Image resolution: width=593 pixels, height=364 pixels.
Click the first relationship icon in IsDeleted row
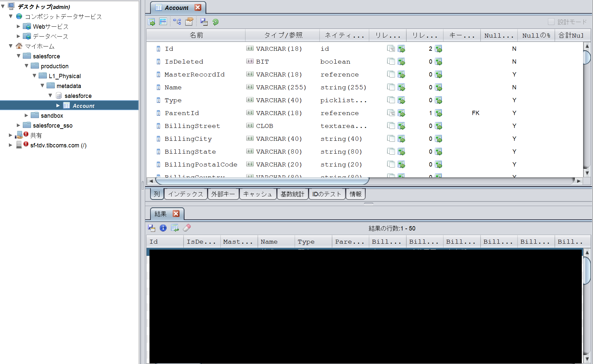tap(391, 62)
